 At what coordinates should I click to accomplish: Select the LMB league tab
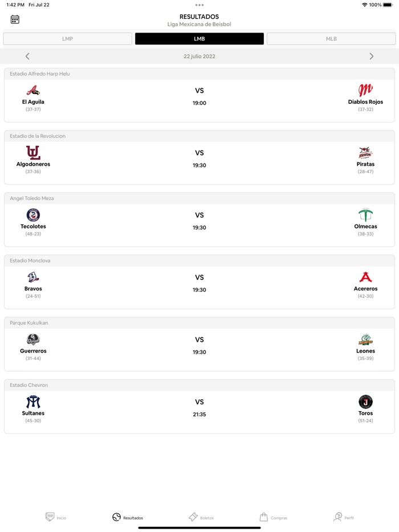199,39
